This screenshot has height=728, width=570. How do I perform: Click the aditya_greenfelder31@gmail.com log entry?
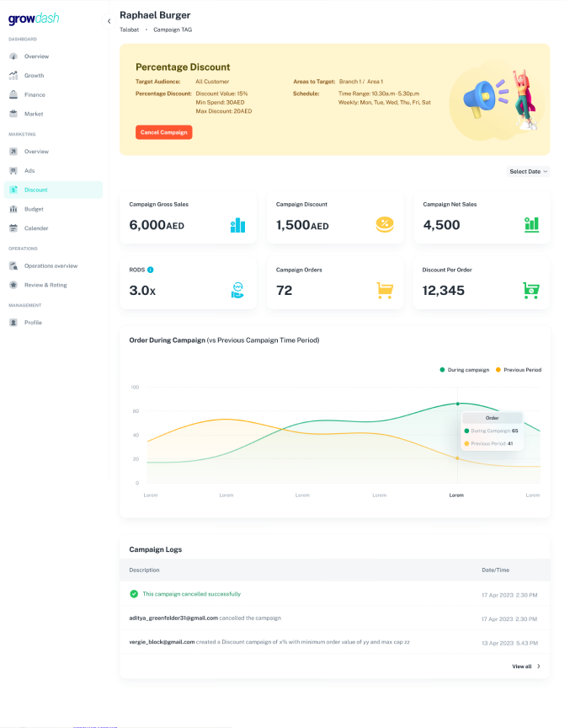pyautogui.click(x=173, y=618)
